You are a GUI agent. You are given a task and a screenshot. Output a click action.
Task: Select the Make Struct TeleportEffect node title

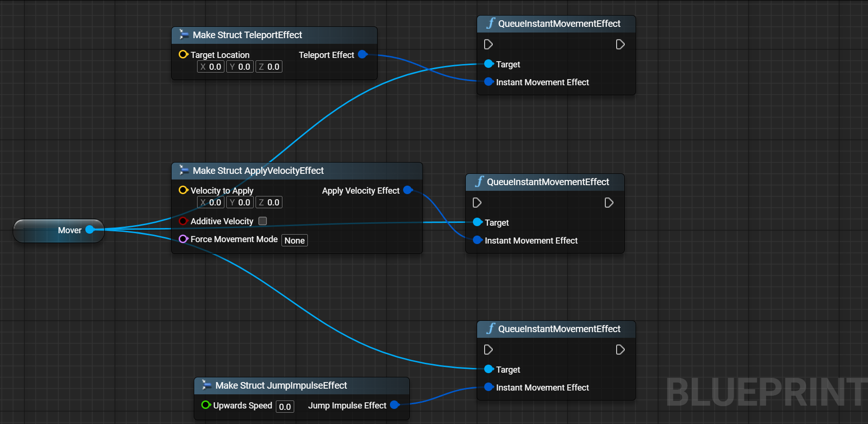248,35
